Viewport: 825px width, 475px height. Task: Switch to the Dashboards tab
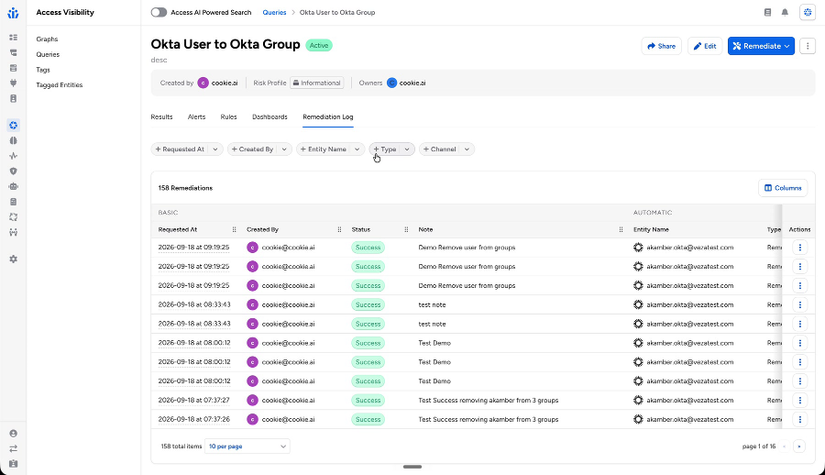click(269, 117)
